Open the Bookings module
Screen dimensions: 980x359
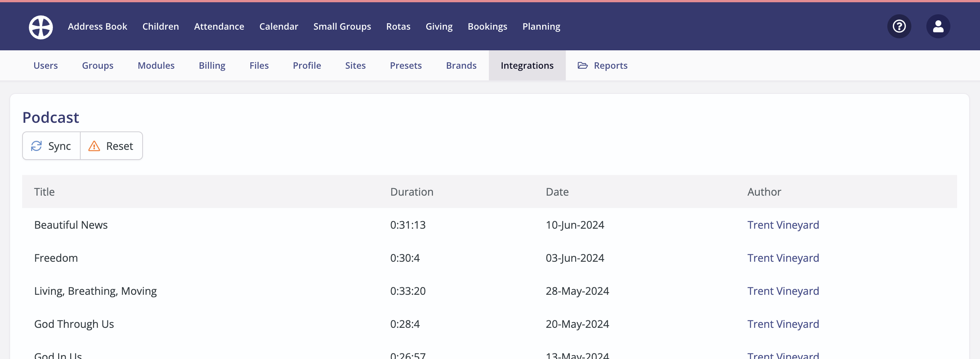pos(487,26)
